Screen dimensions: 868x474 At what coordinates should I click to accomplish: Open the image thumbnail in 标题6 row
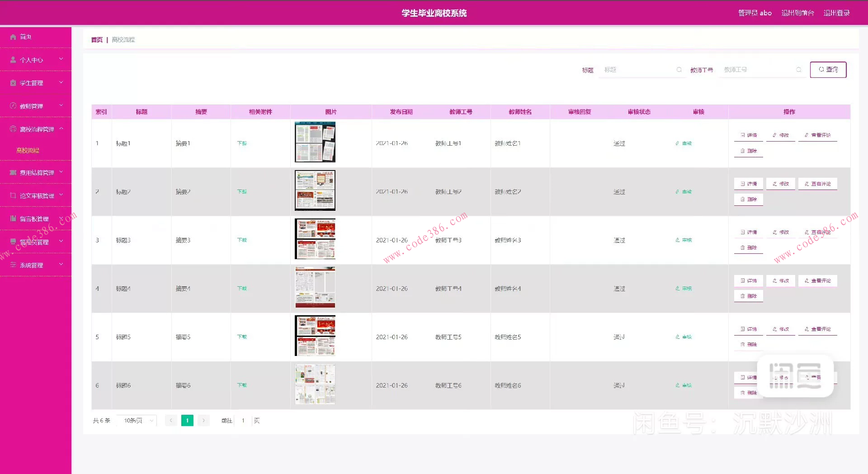315,384
